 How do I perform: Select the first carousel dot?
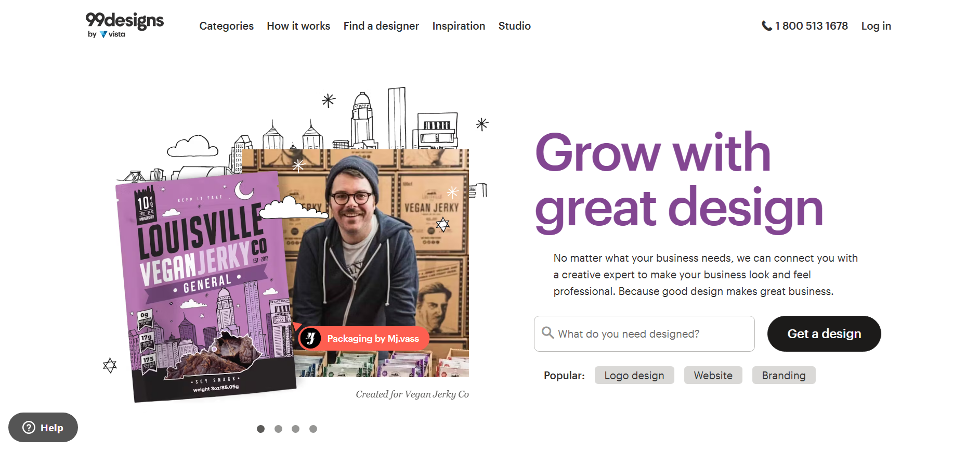(261, 429)
